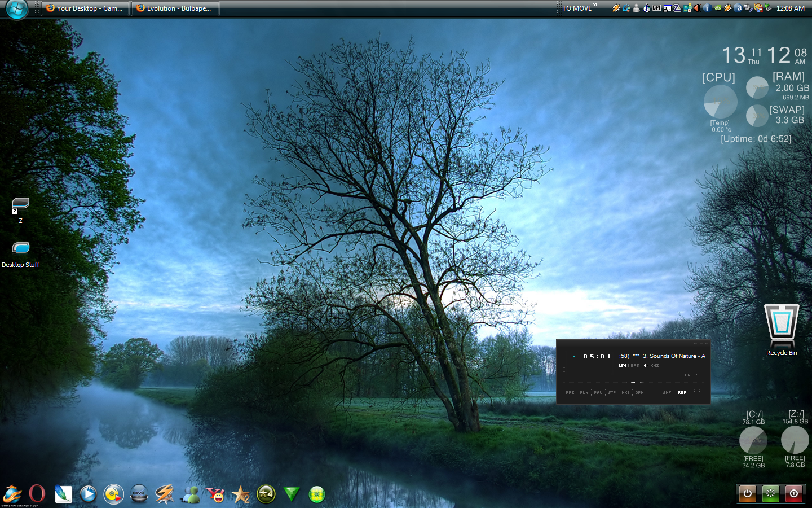Toggle the Winamp PL playlist window

pyautogui.click(x=698, y=375)
